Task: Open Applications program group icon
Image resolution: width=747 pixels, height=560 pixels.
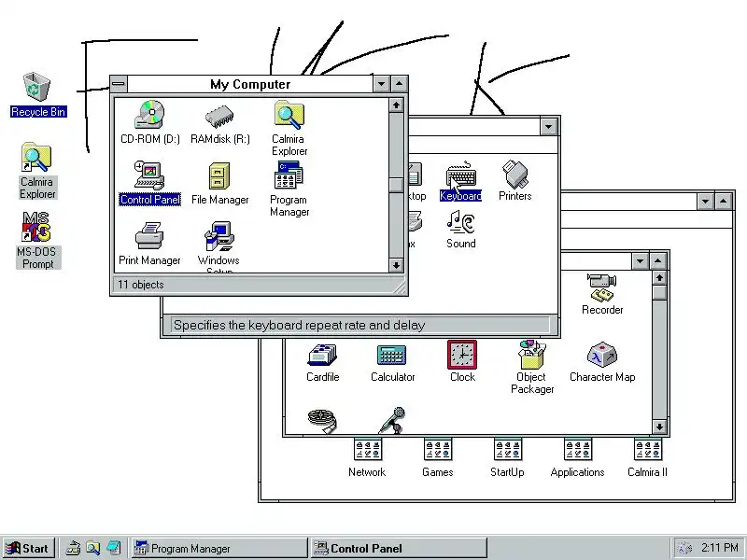Action: coord(577,458)
